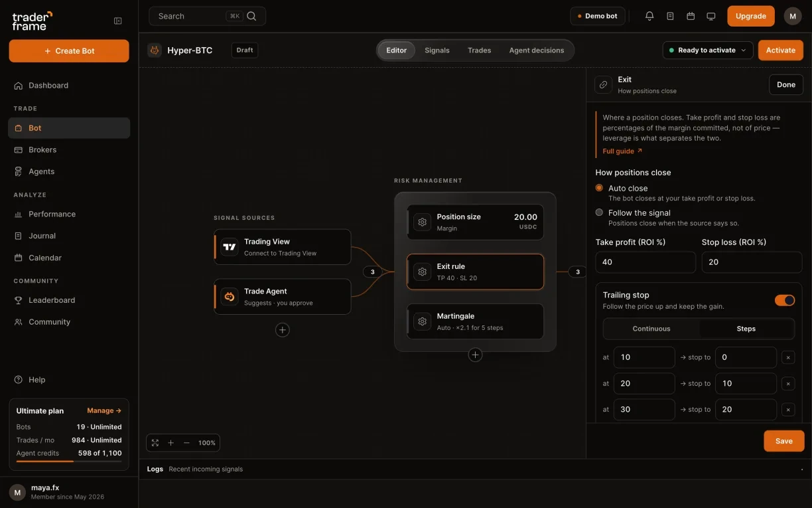Click the monitor icon in the top bar
The width and height of the screenshot is (812, 508).
point(711,16)
